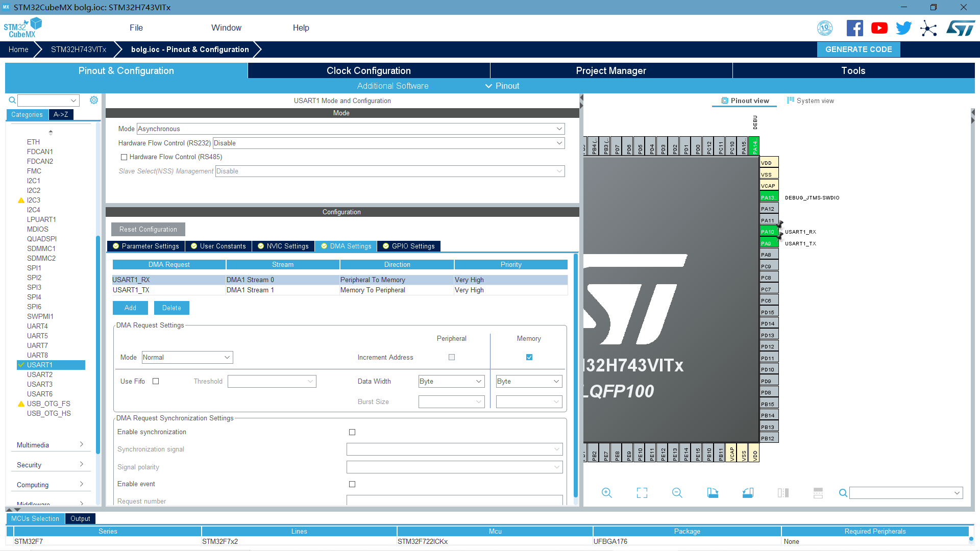Fit the chip view to the window
Screen dimensions: 980x551
(x=642, y=493)
